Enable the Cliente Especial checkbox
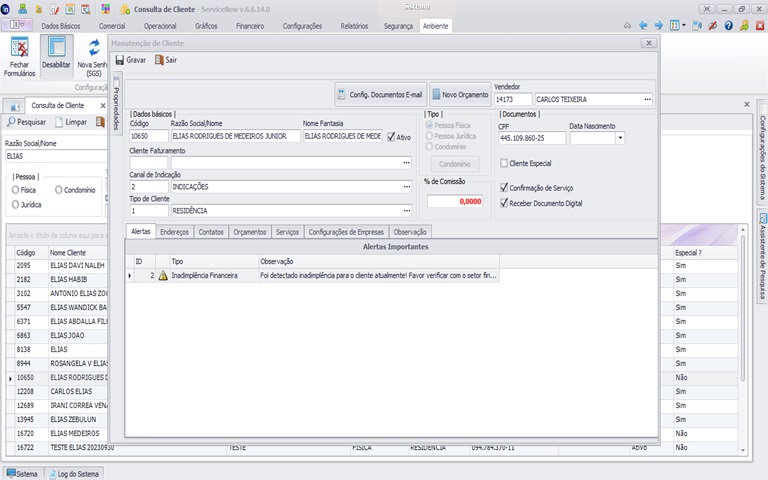This screenshot has height=480, width=768. (503, 163)
